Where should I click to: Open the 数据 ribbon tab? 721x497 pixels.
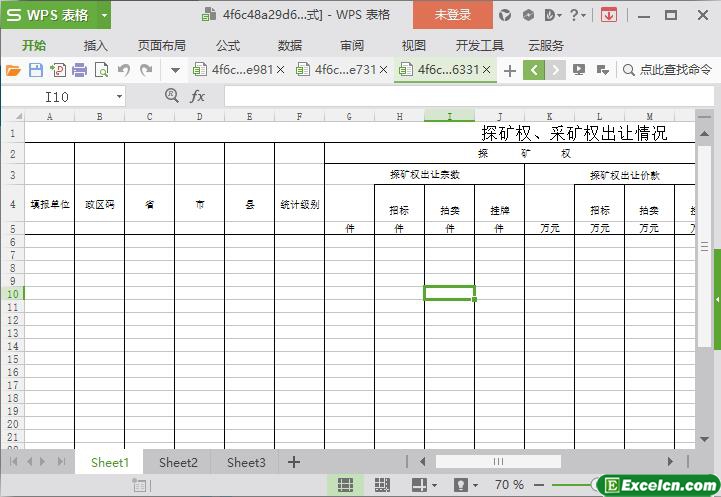click(290, 46)
